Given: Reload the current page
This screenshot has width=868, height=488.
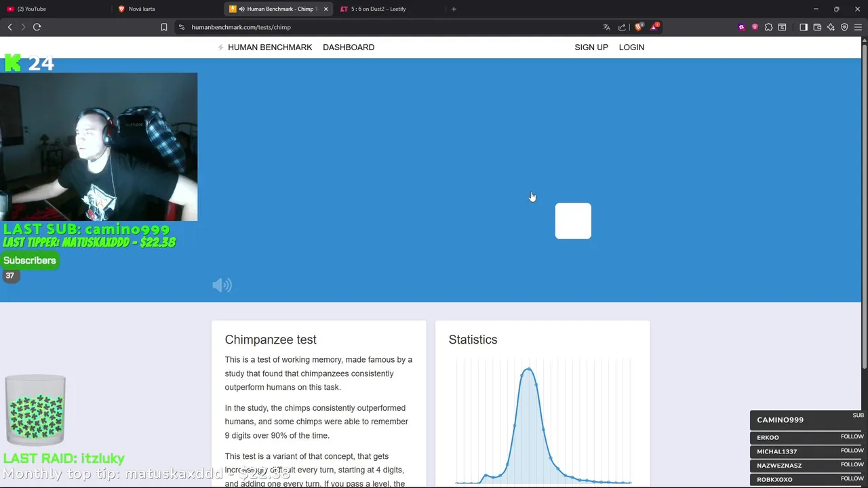Looking at the screenshot, I should tap(37, 27).
